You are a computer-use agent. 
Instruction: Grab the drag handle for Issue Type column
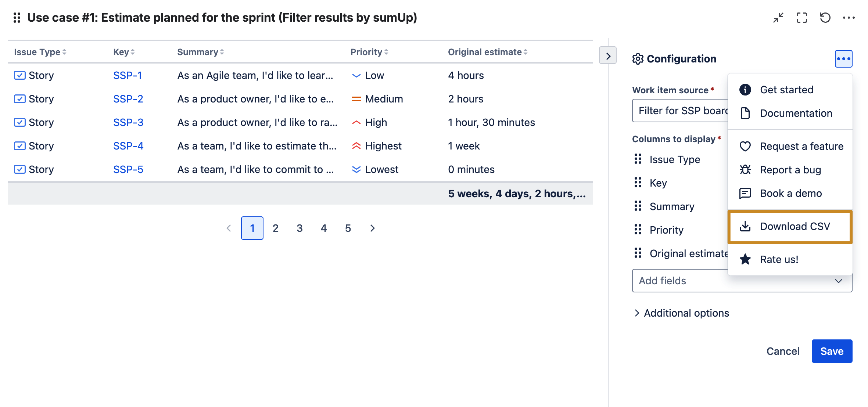[x=638, y=159]
